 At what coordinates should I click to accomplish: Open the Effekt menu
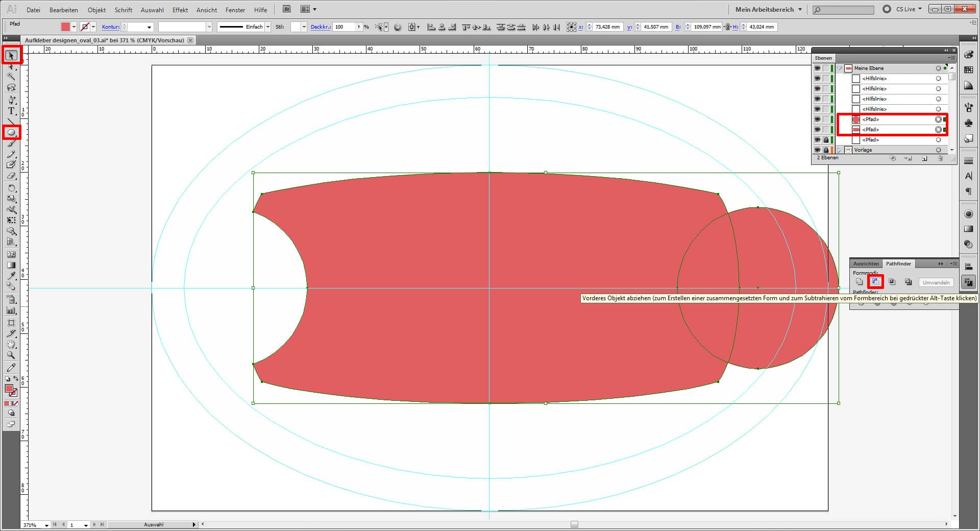180,10
